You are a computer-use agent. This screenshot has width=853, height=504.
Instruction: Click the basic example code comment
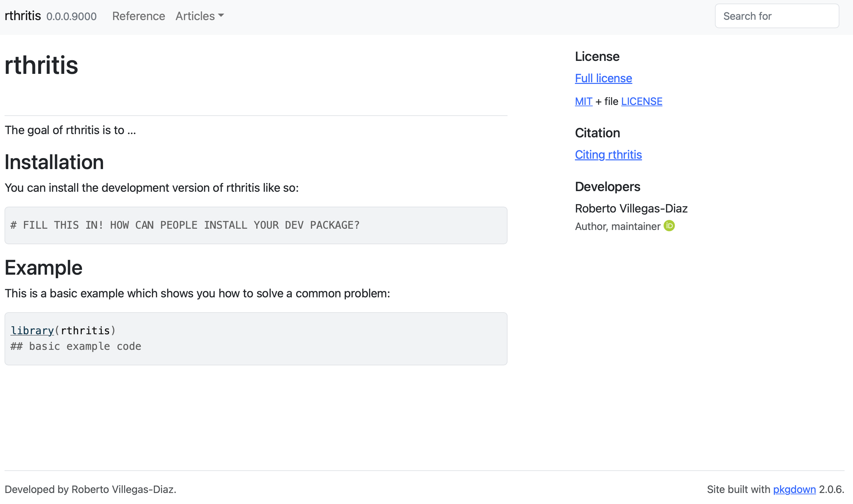[x=76, y=346]
